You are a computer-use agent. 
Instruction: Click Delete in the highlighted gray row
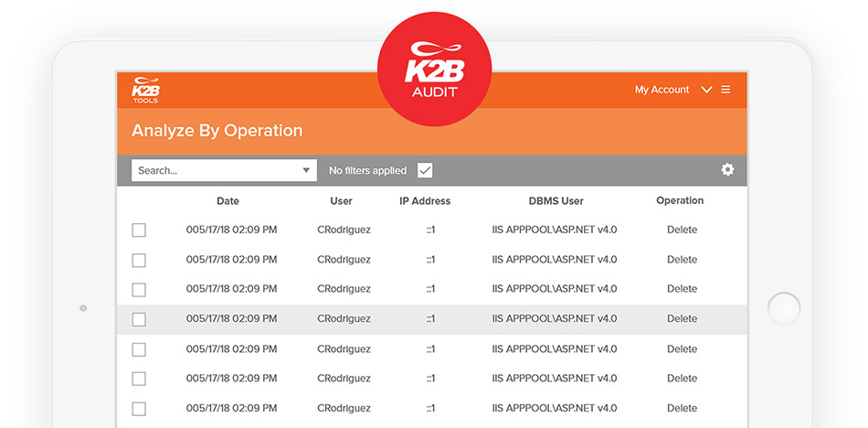pos(682,319)
